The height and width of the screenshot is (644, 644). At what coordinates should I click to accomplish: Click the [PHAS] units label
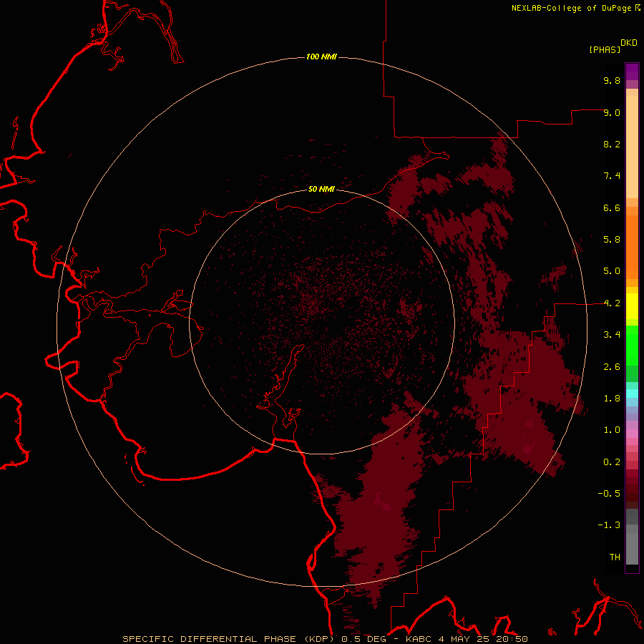pos(605,49)
